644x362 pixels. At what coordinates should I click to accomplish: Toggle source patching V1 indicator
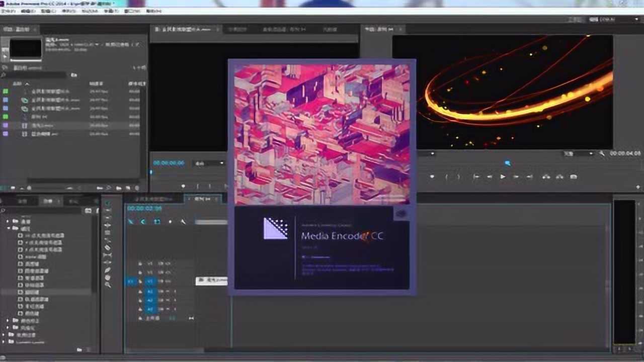tap(130, 282)
